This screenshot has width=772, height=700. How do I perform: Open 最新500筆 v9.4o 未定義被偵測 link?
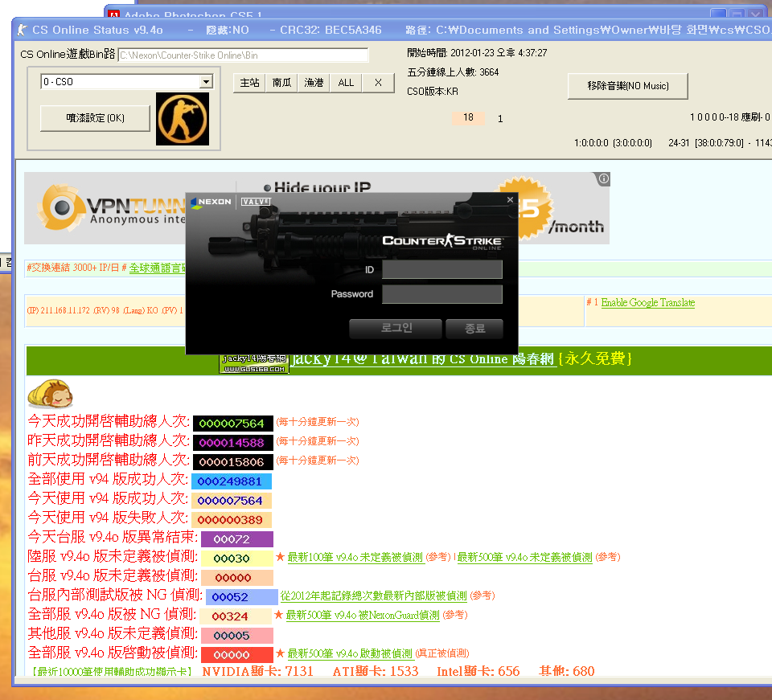tap(525, 557)
